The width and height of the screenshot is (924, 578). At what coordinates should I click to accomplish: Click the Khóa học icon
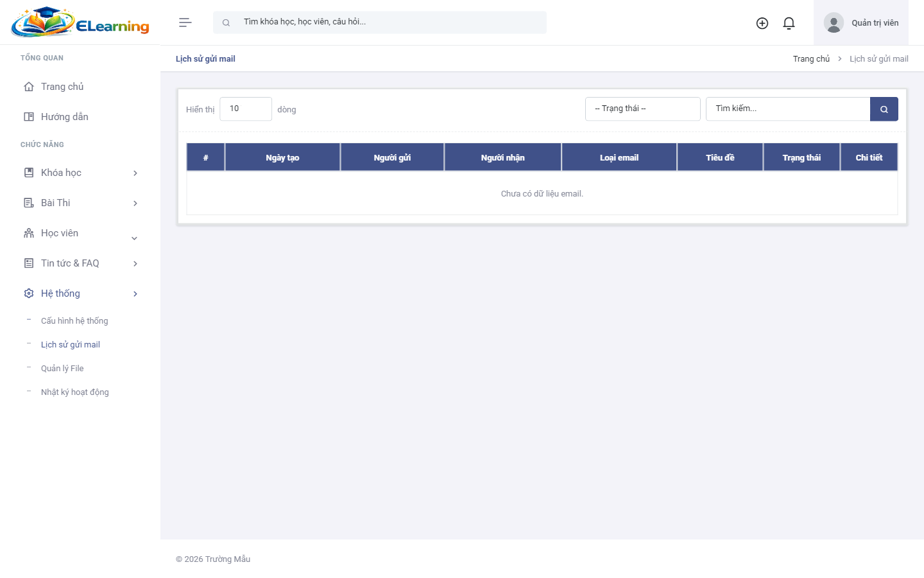[29, 173]
